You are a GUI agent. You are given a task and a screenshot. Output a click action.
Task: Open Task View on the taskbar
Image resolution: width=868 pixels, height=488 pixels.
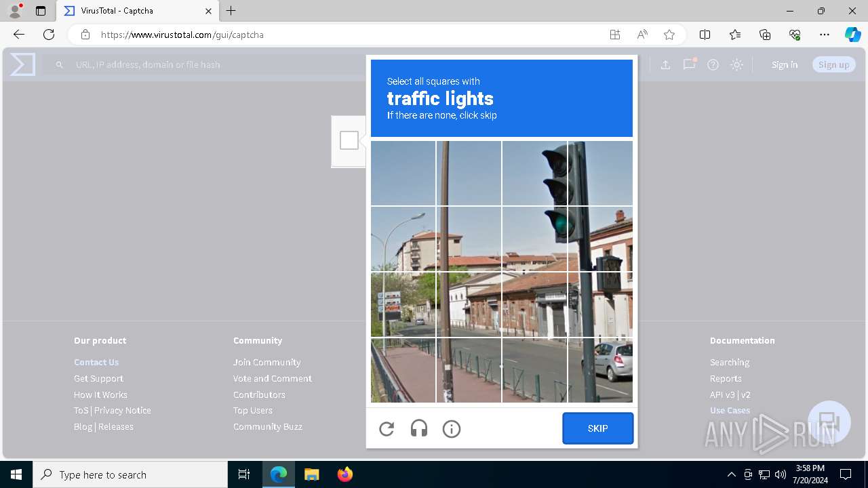coord(244,474)
